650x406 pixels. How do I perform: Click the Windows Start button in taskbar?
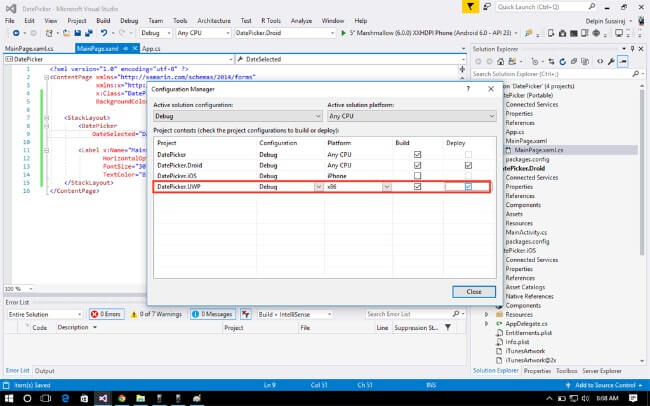coord(10,397)
